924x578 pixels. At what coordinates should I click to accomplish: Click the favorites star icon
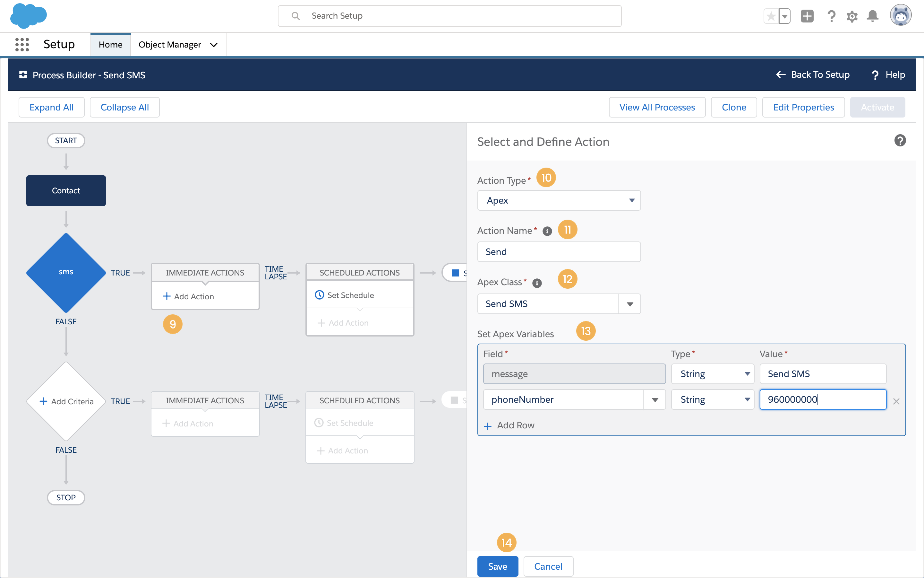(771, 16)
